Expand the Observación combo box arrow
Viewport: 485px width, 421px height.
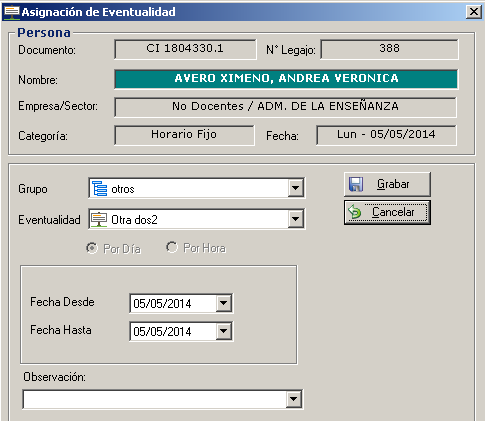click(294, 399)
